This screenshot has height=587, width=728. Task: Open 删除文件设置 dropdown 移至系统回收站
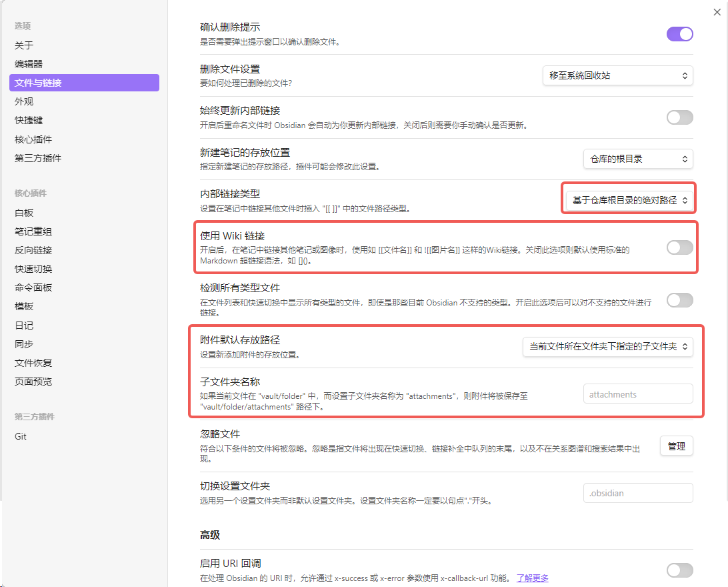(x=617, y=75)
